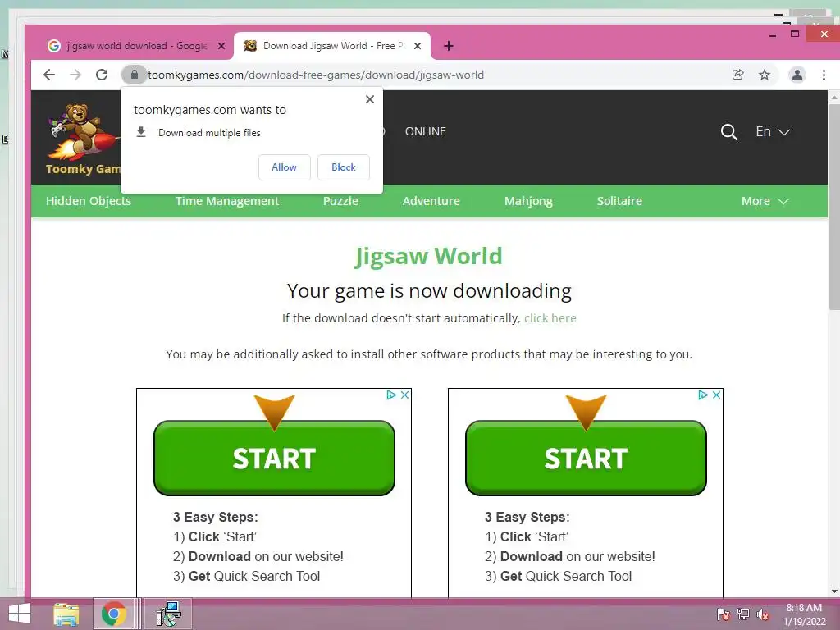
Task: Click the AdChoices icon on right ad
Action: pos(703,395)
